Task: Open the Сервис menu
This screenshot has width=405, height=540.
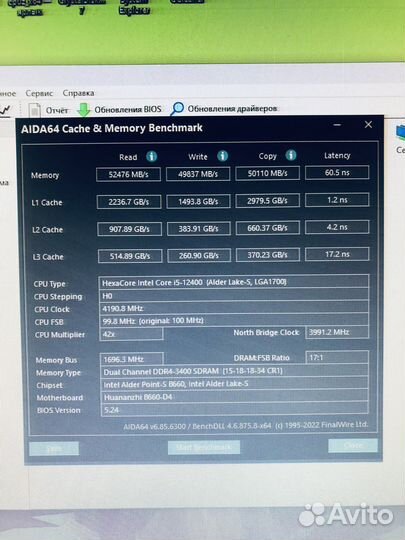Action: click(x=39, y=93)
